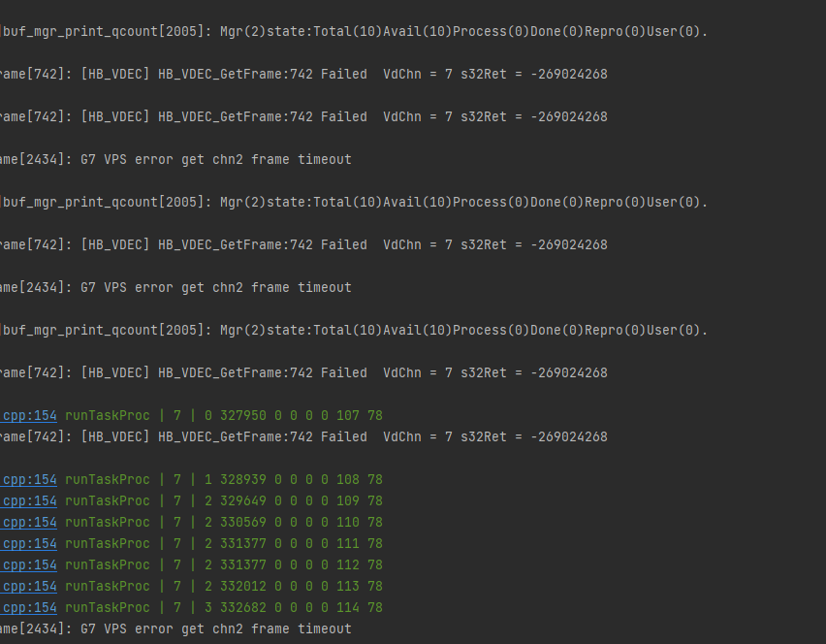The height and width of the screenshot is (644, 826).
Task: Click cpp:154 link on the 112 counter line
Action: (28, 564)
